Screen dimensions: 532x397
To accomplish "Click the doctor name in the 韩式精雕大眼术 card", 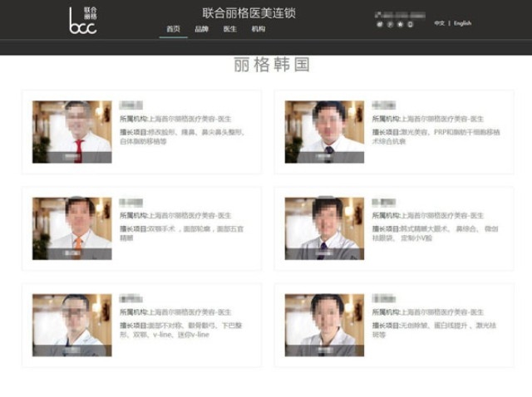I will (x=384, y=203).
